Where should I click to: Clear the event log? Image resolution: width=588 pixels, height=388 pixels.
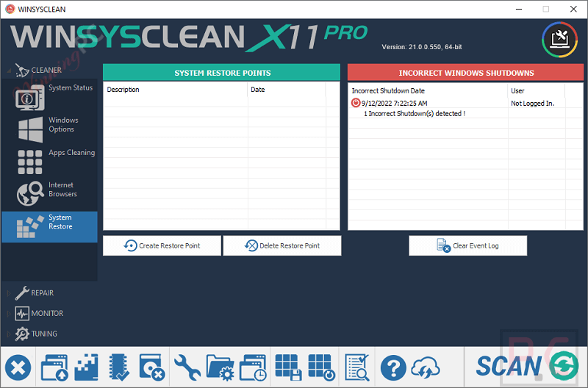point(467,245)
